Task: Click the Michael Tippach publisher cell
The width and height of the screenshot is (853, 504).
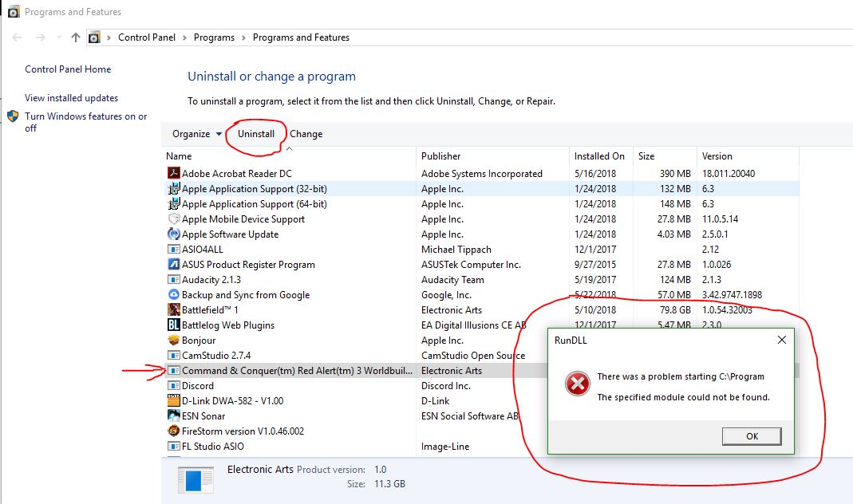Action: [x=456, y=250]
